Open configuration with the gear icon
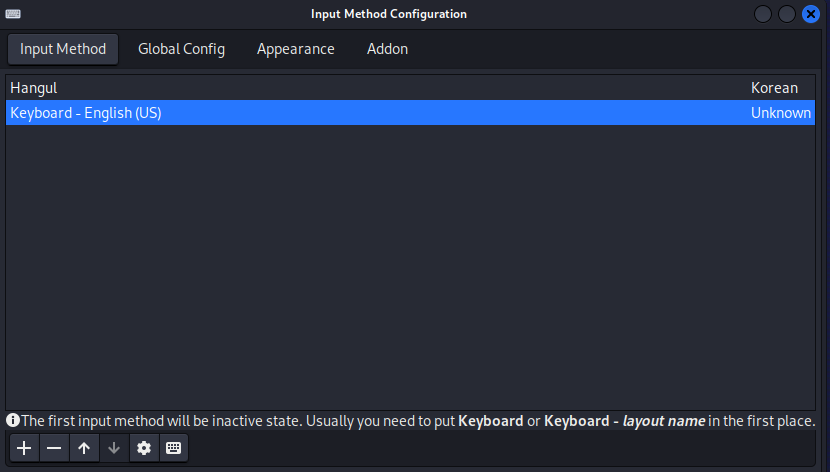The width and height of the screenshot is (830, 472). [144, 448]
